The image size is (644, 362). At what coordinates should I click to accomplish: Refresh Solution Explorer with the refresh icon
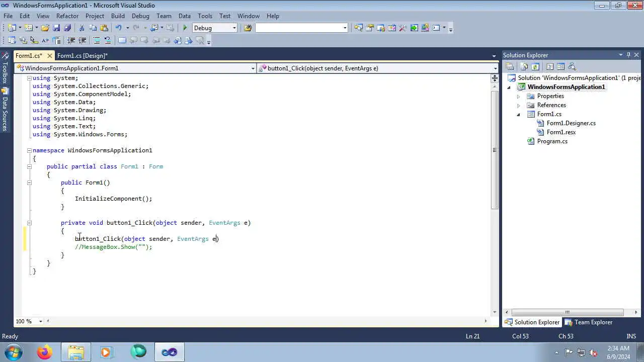click(x=535, y=66)
